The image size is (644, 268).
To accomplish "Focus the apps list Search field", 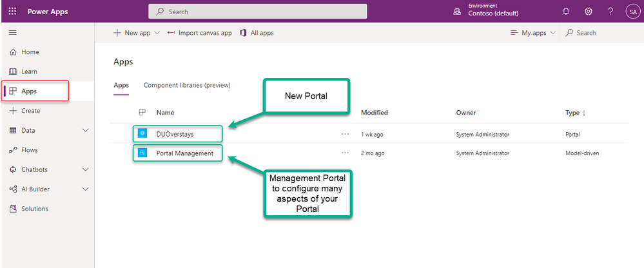I will click(601, 33).
